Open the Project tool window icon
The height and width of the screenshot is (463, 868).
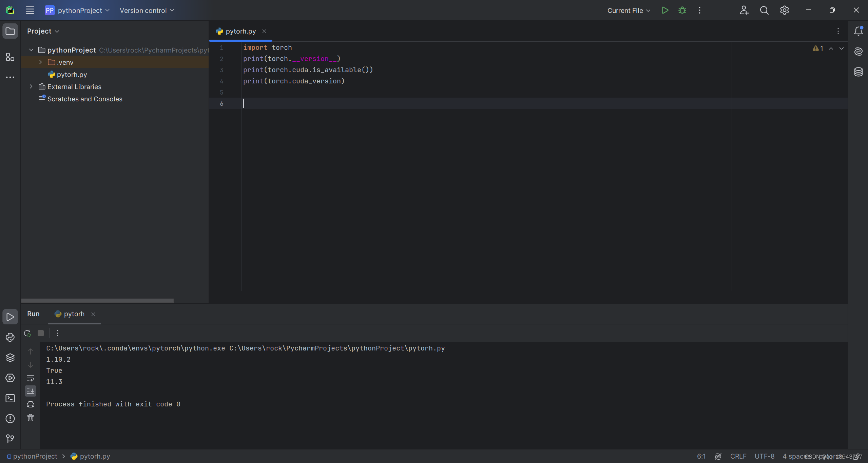pos(10,31)
